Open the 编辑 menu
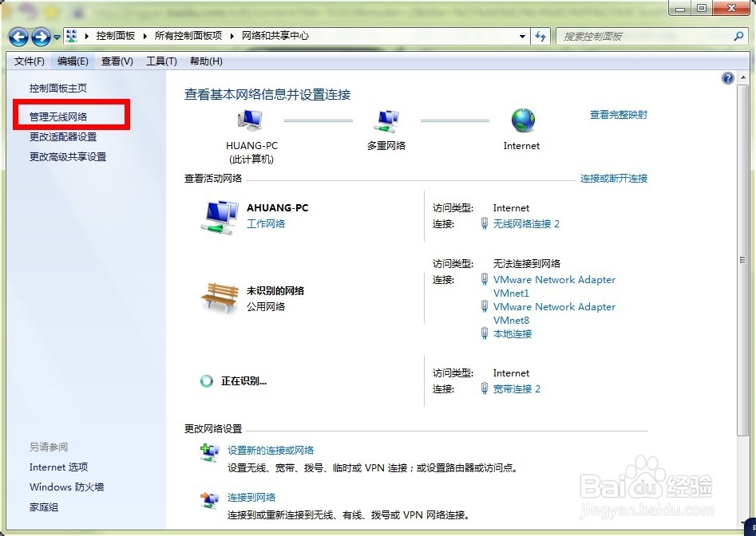Screen dimensions: 756x536 71,61
